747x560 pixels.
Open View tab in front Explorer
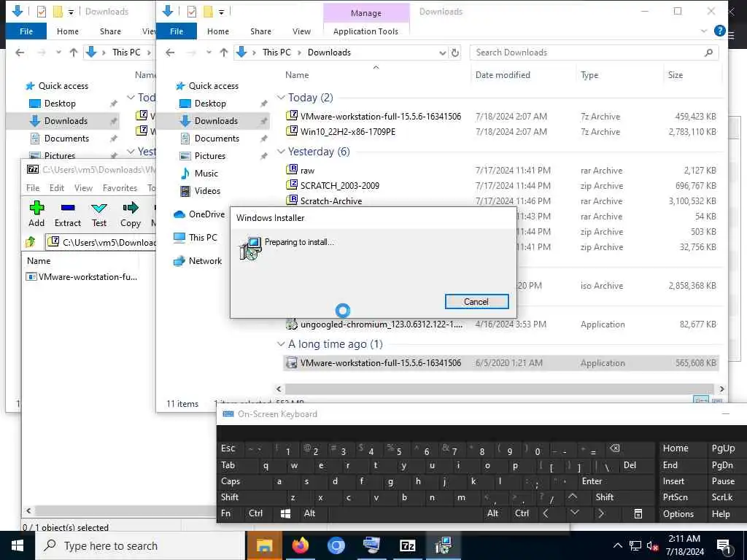click(301, 31)
